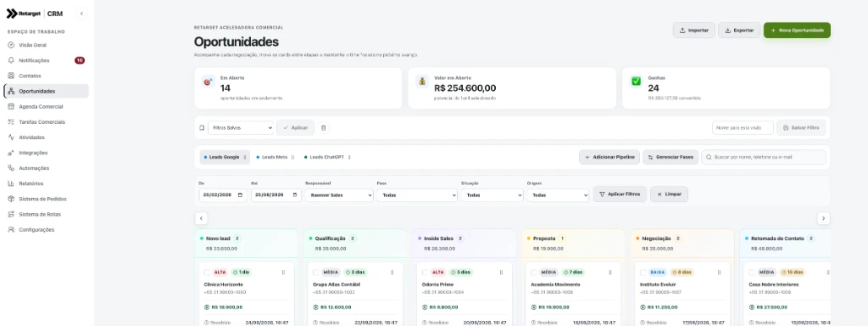868x326 pixels.
Task: Click the Configurações icon in the sidebar
Action: (11, 229)
